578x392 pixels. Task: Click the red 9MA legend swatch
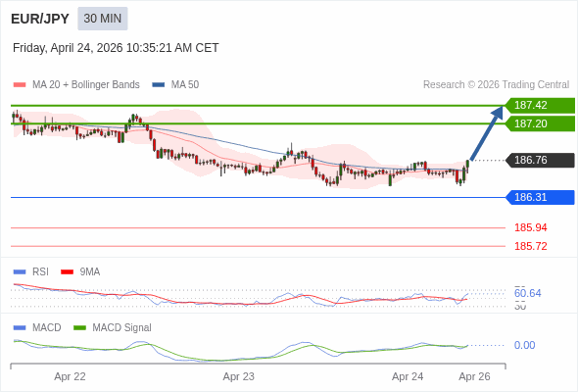click(67, 272)
